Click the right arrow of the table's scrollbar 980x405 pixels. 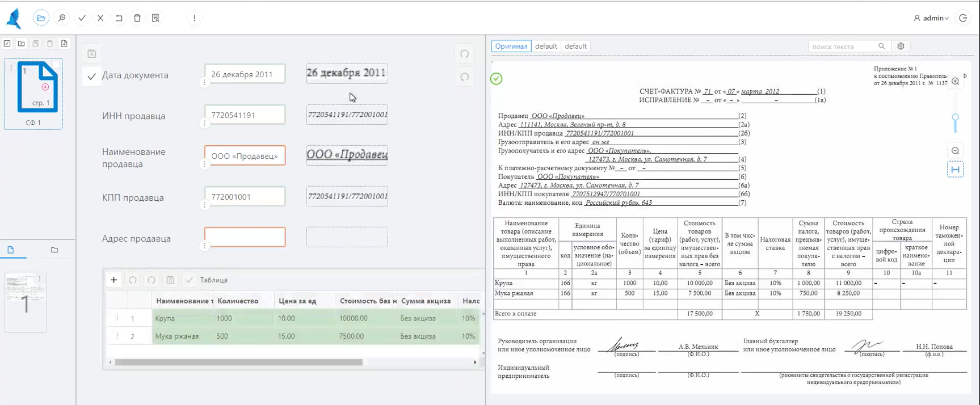(475, 362)
